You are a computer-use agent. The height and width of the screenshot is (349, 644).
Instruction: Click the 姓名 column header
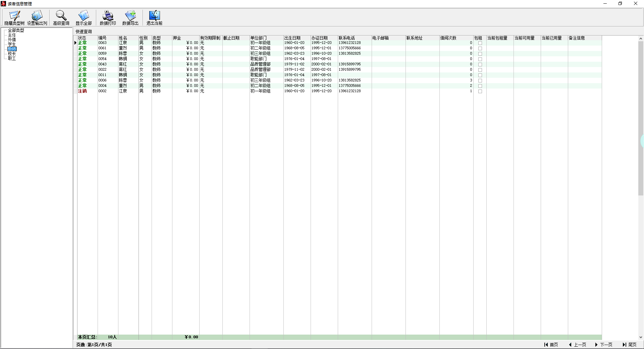[128, 38]
